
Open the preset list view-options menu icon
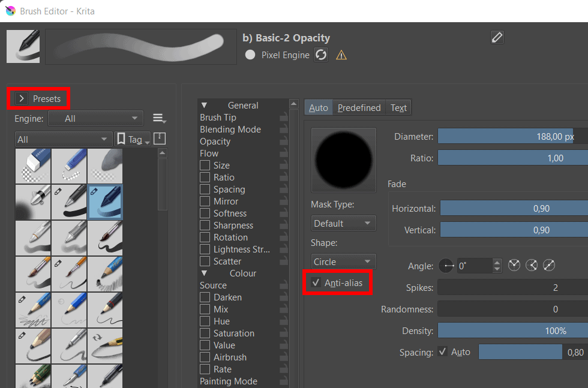159,119
